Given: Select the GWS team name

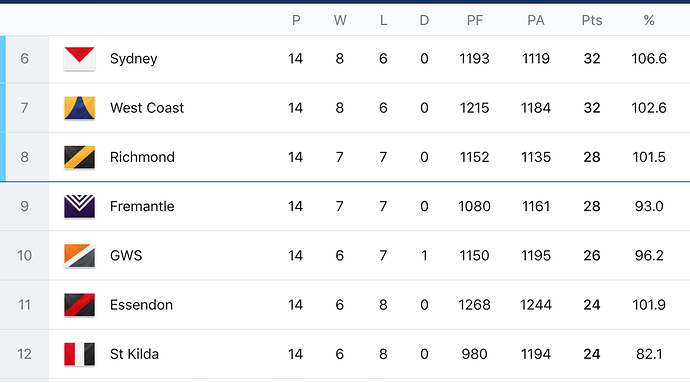Looking at the screenshot, I should click(126, 256).
